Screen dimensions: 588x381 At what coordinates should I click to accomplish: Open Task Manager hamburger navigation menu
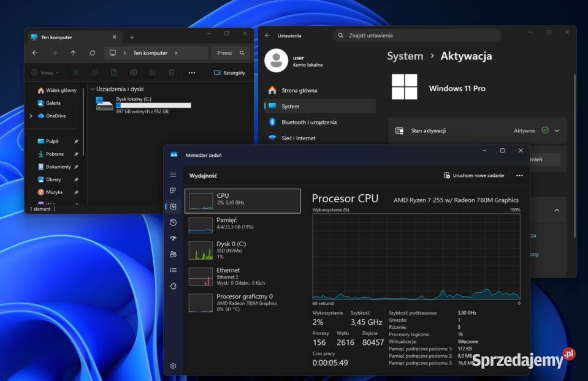click(x=173, y=175)
